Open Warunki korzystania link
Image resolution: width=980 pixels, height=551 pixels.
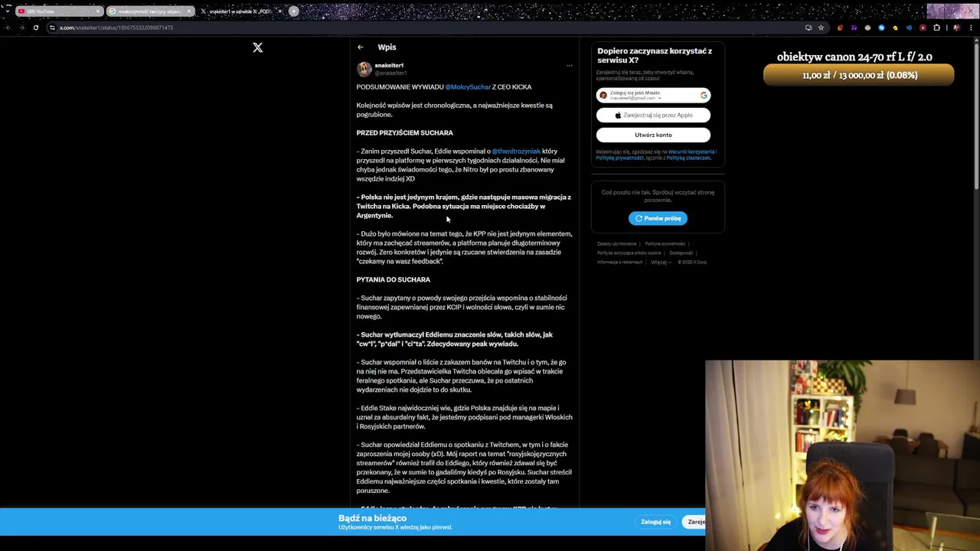pos(691,152)
